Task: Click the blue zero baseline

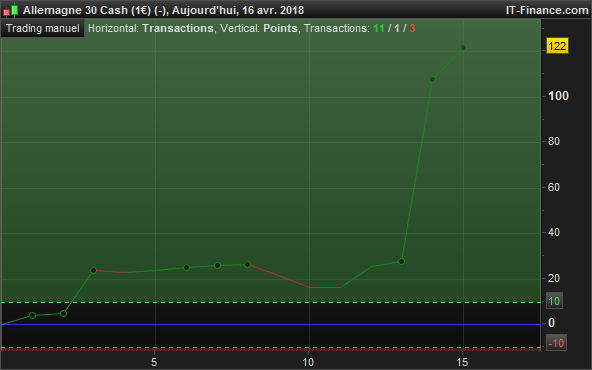Action: tap(271, 324)
